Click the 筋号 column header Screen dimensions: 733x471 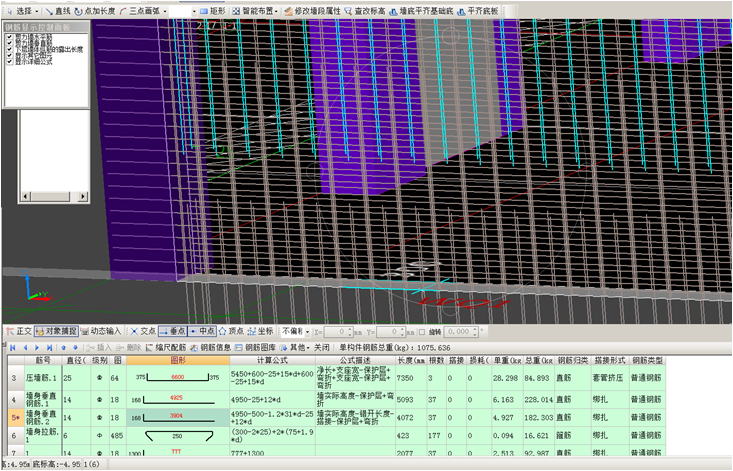(43, 360)
